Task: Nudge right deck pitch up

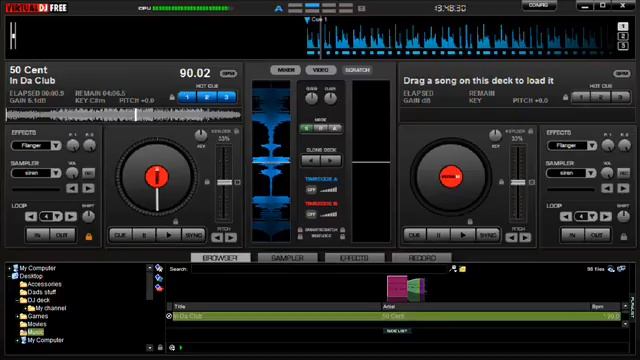Action: [525, 237]
